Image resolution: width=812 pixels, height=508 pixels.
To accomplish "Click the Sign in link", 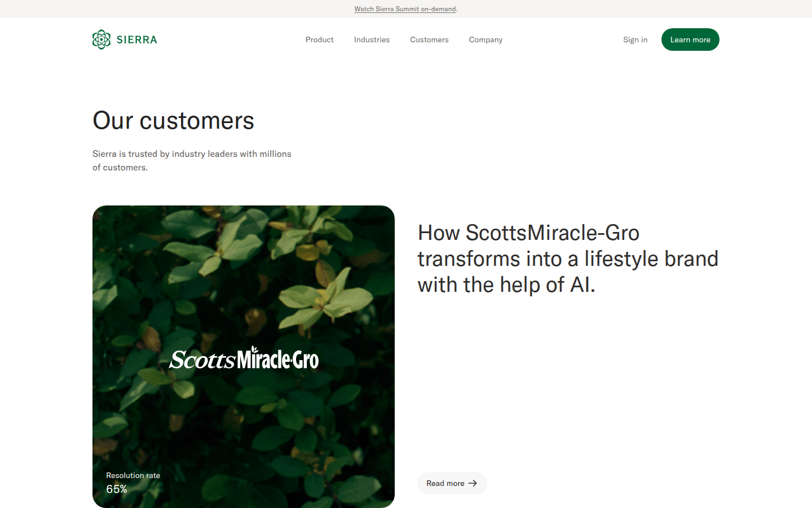I will pos(635,40).
